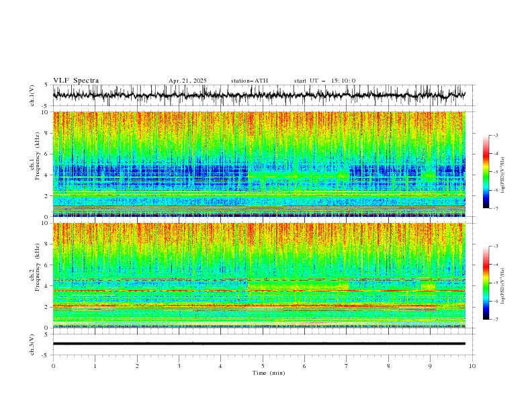Click the '5' tick on ch.1(V) axis
This screenshot has height=411, width=532.
click(x=47, y=85)
